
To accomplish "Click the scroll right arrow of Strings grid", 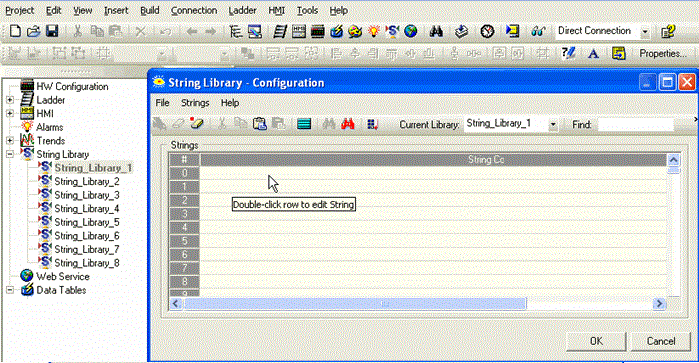I will pyautogui.click(x=659, y=304).
